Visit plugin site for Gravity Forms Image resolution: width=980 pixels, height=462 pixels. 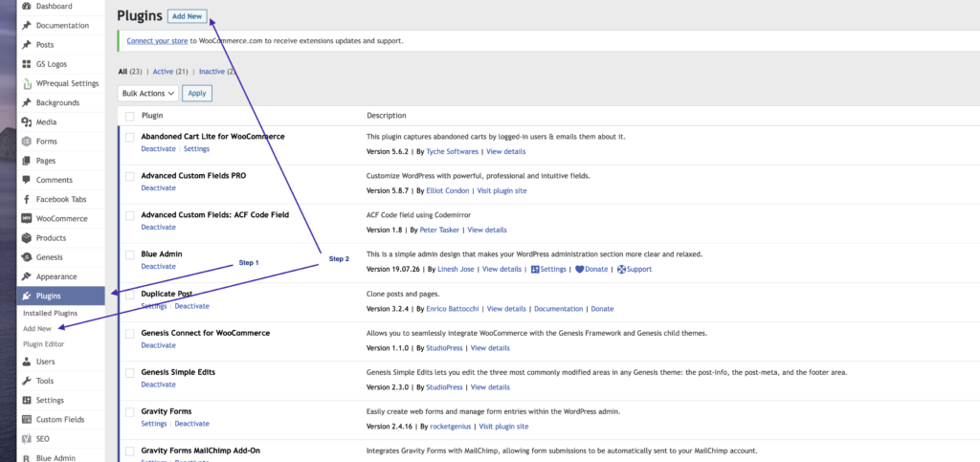504,427
